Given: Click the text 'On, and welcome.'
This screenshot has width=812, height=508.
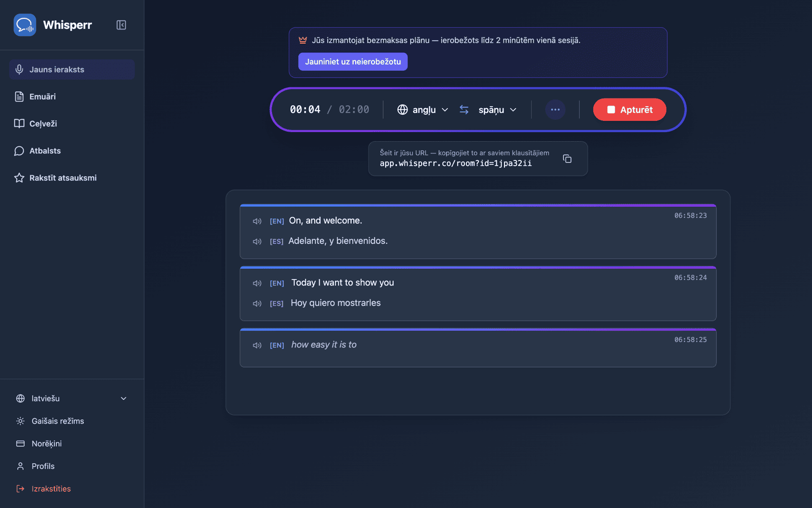Looking at the screenshot, I should tap(325, 220).
